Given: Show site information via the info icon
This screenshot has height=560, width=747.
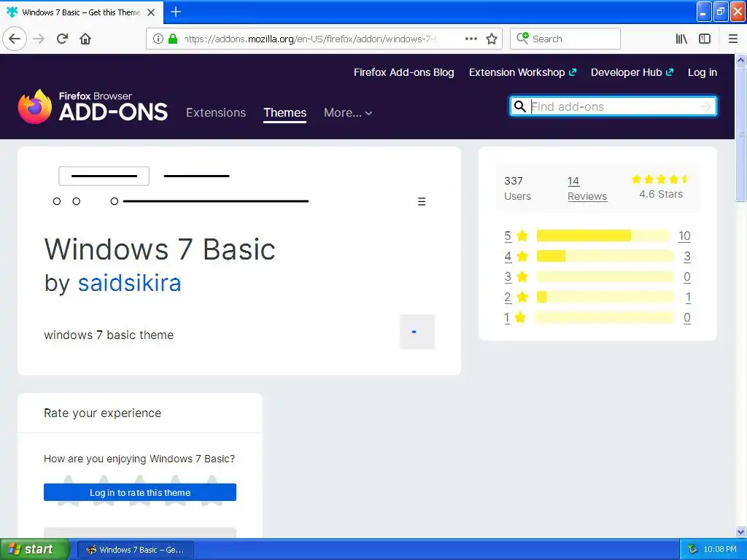Looking at the screenshot, I should tap(158, 39).
